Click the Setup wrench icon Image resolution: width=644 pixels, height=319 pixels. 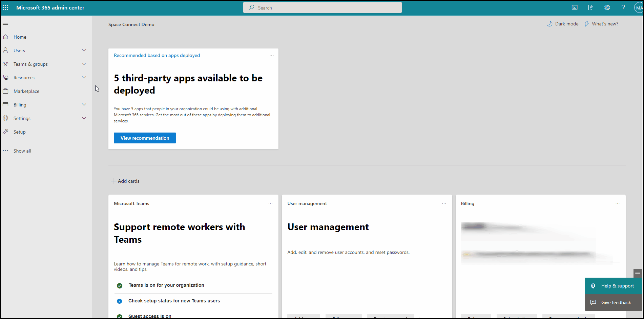pyautogui.click(x=5, y=132)
